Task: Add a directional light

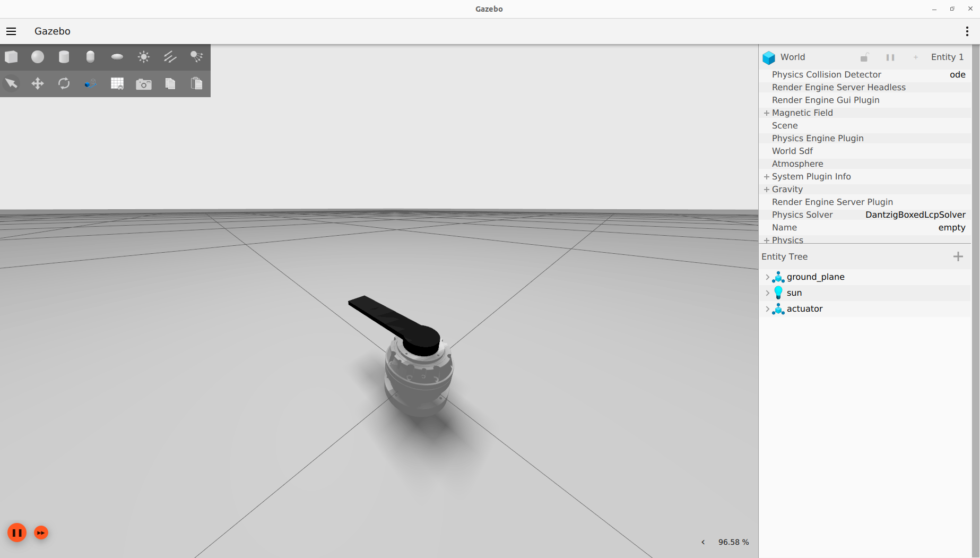Action: 170,57
